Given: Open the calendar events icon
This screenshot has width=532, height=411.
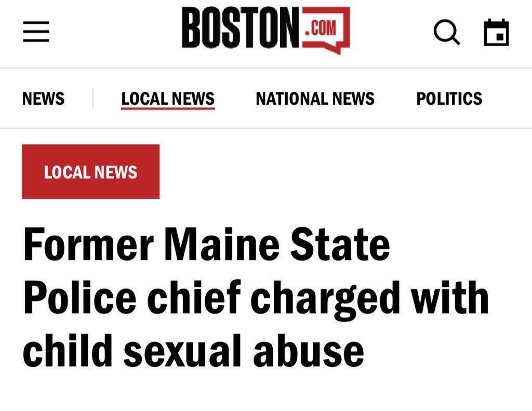Looking at the screenshot, I should pyautogui.click(x=496, y=33).
